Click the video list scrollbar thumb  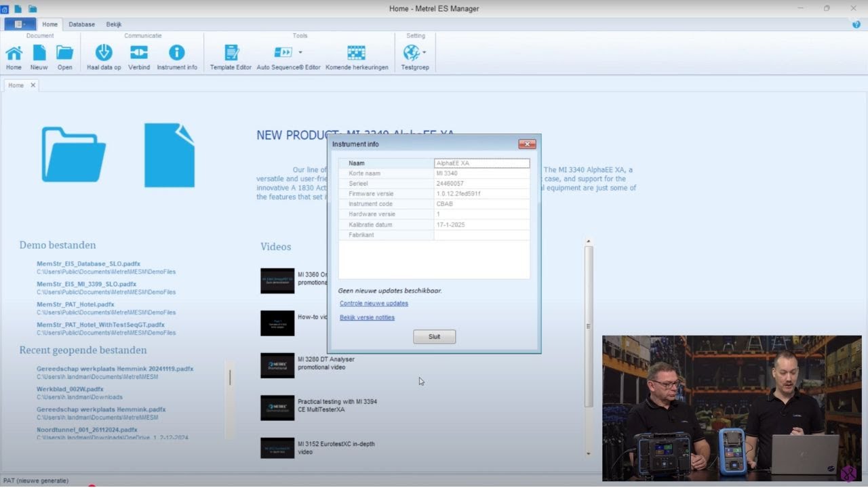(589, 327)
